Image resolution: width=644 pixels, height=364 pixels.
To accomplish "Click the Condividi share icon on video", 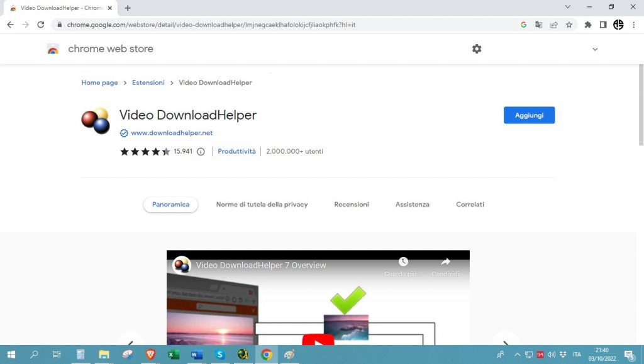I will point(445,263).
